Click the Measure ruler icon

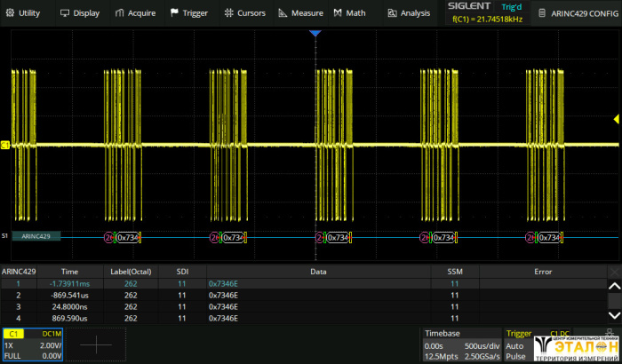283,13
